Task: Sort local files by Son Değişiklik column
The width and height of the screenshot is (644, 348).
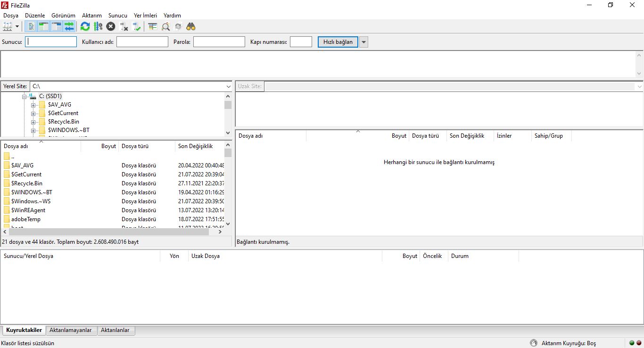Action: pyautogui.click(x=199, y=146)
